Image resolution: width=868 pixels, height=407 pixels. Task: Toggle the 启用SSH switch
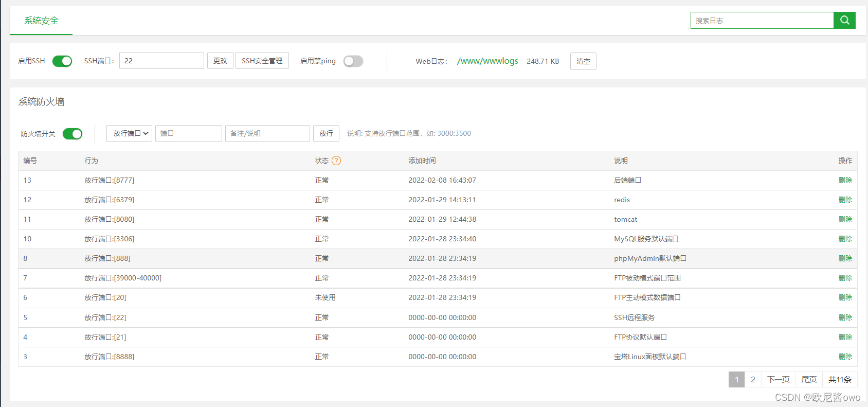coord(62,61)
